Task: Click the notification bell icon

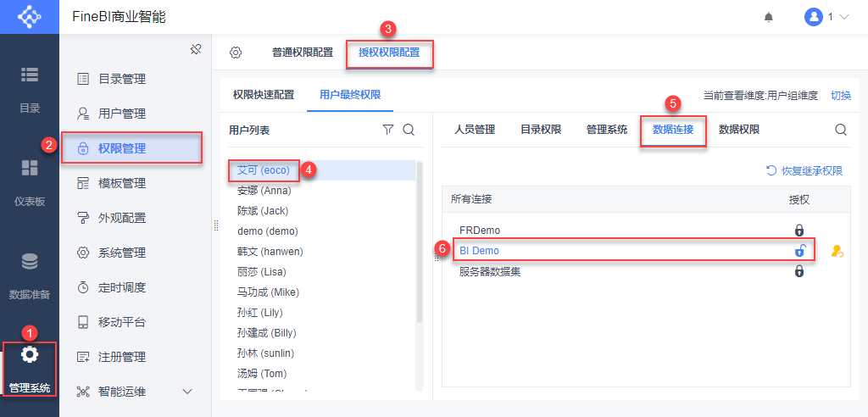Action: [769, 17]
